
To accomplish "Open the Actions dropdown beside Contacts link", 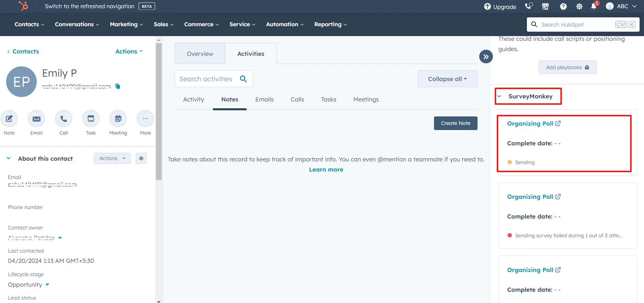I will (129, 51).
